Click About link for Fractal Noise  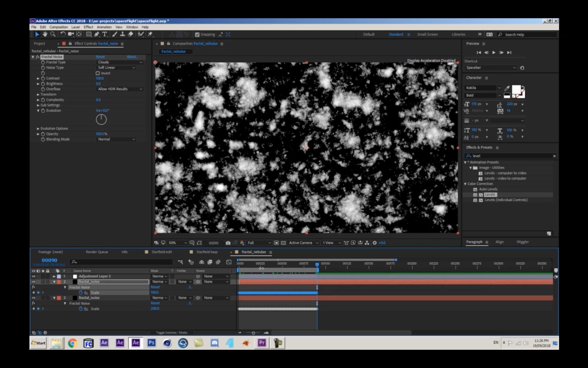point(132,57)
